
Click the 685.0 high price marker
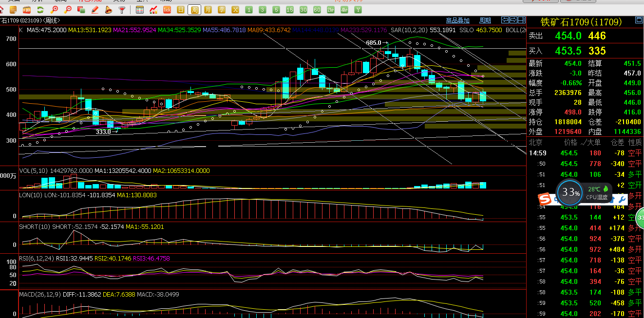[x=374, y=43]
